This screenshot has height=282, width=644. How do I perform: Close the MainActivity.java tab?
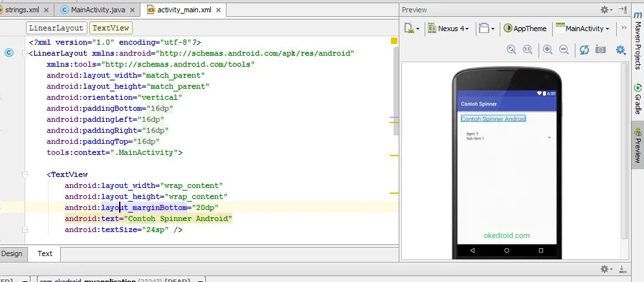coord(132,10)
